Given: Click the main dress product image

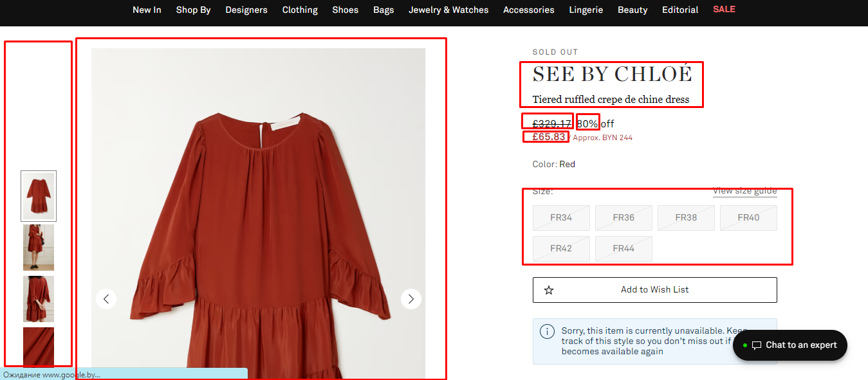Looking at the screenshot, I should pos(258,213).
